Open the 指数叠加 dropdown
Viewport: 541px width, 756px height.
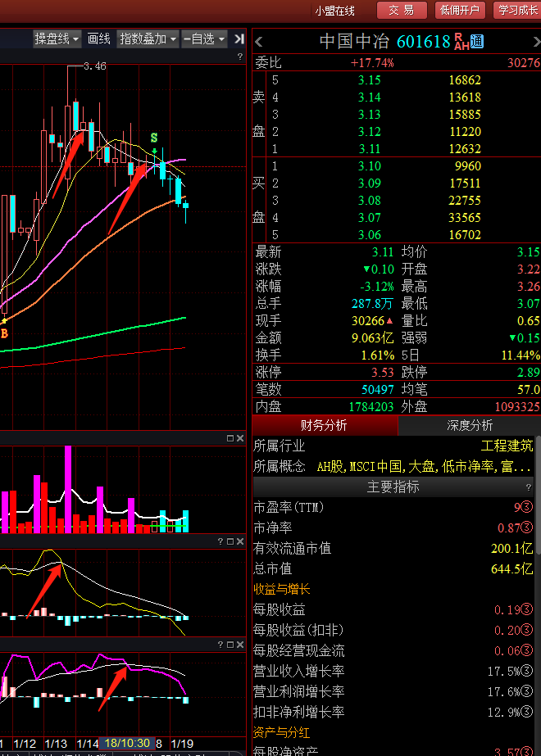point(148,38)
